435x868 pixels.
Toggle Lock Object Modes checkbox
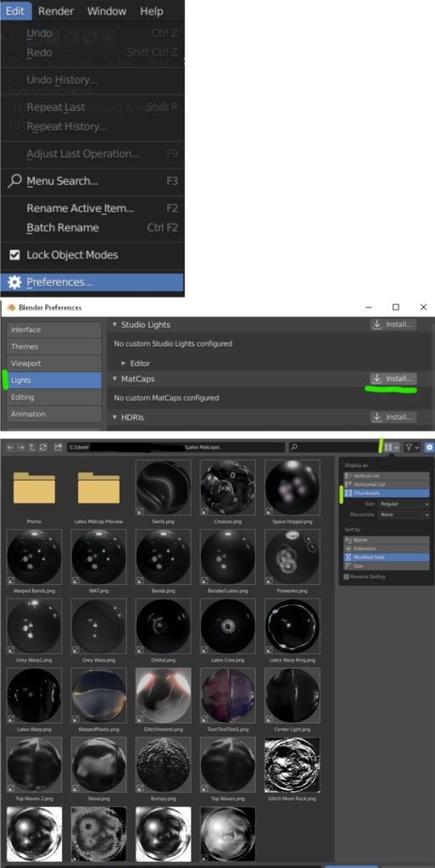(15, 255)
